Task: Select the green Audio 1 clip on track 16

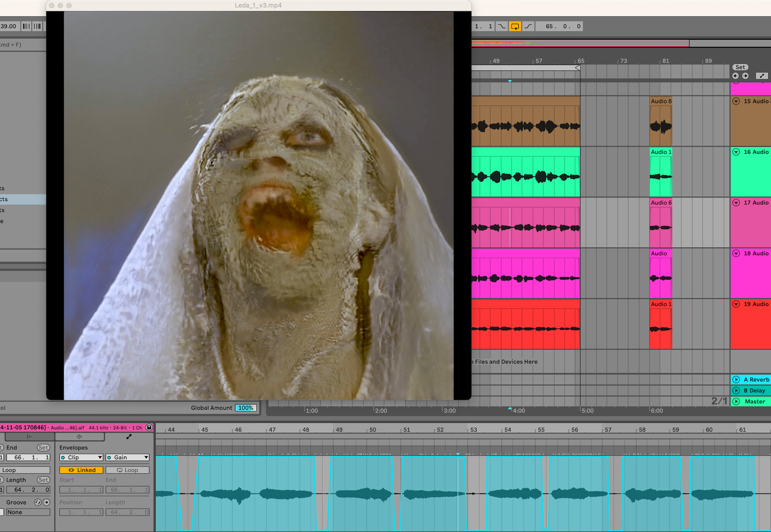Action: pyautogui.click(x=661, y=172)
